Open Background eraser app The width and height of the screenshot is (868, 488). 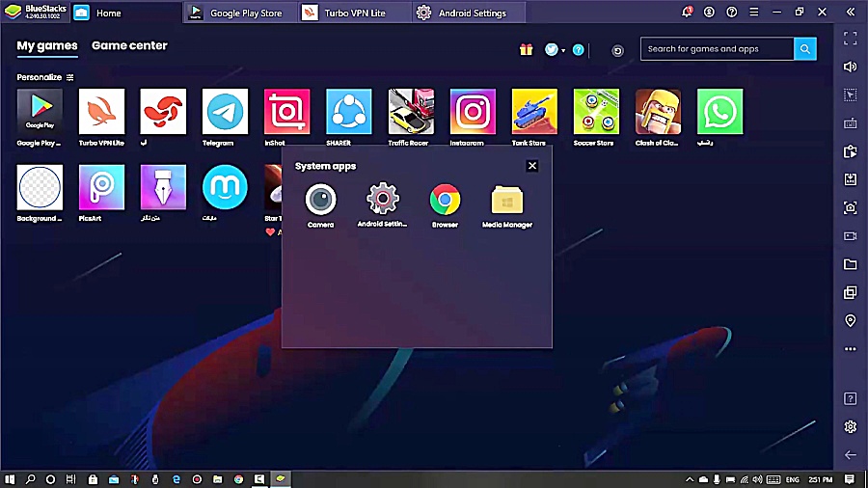pos(40,187)
